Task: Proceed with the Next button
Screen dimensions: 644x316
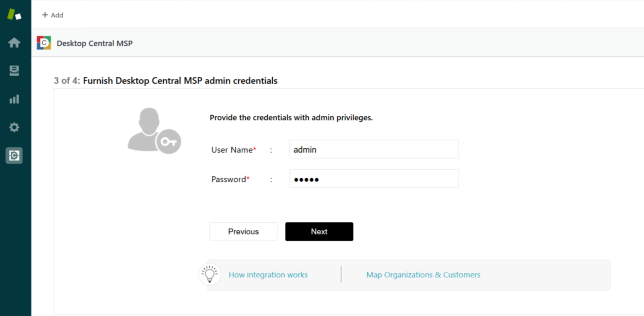Action: [319, 231]
